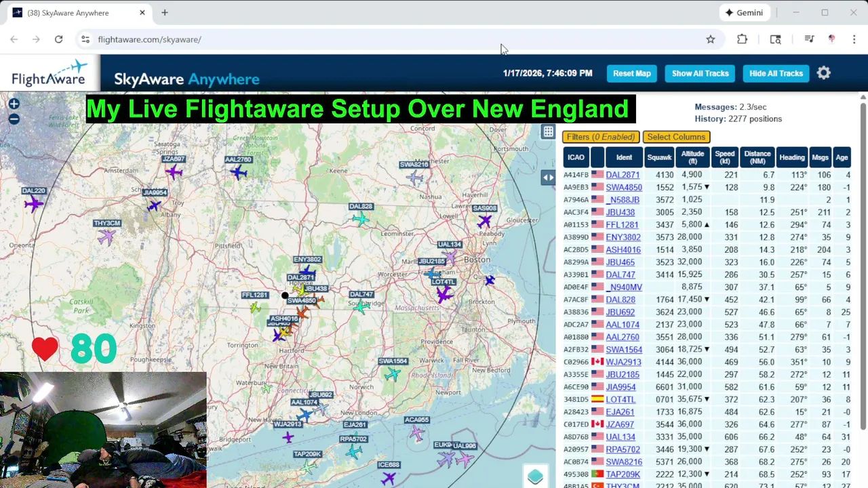
Task: Sort table by Age column header
Action: (842, 157)
